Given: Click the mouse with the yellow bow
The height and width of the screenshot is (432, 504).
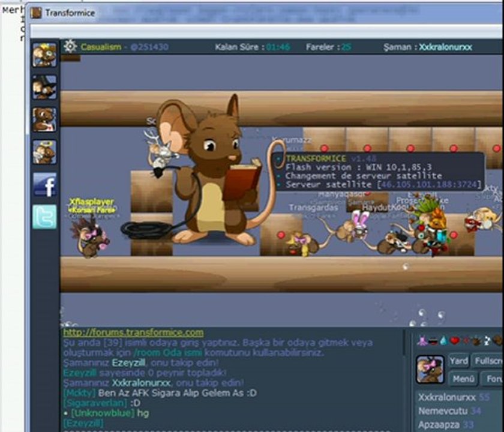Looking at the screenshot, I should coord(303,244).
